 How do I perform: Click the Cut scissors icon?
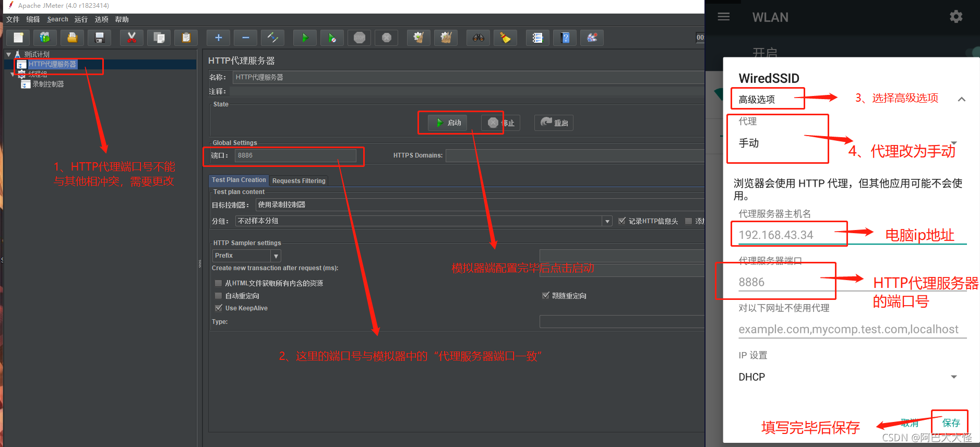132,38
